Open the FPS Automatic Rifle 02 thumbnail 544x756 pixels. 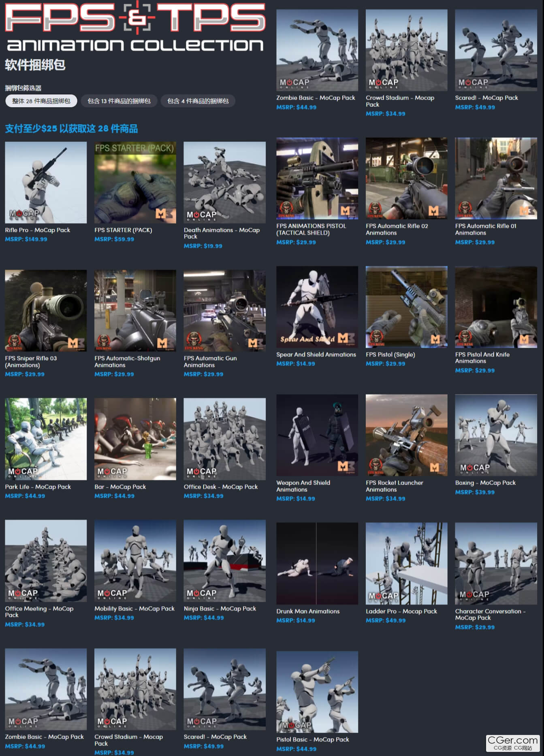407,178
